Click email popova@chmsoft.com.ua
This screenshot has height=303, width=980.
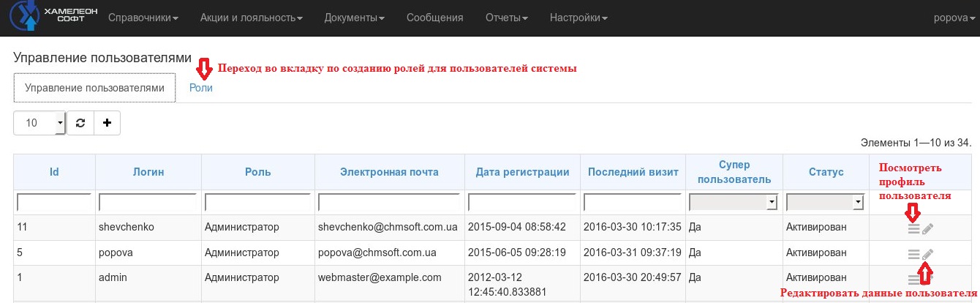[x=377, y=252]
